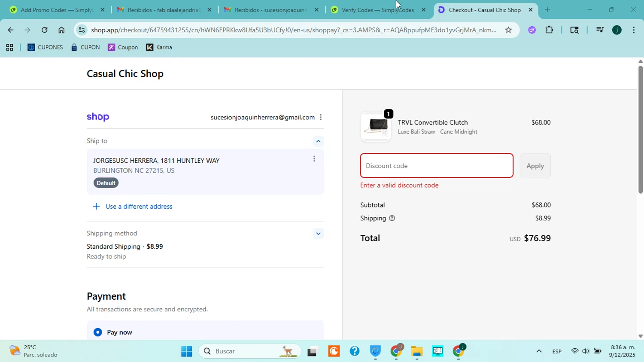Click the address bar URL
The width and height of the screenshot is (644, 362).
(x=294, y=30)
